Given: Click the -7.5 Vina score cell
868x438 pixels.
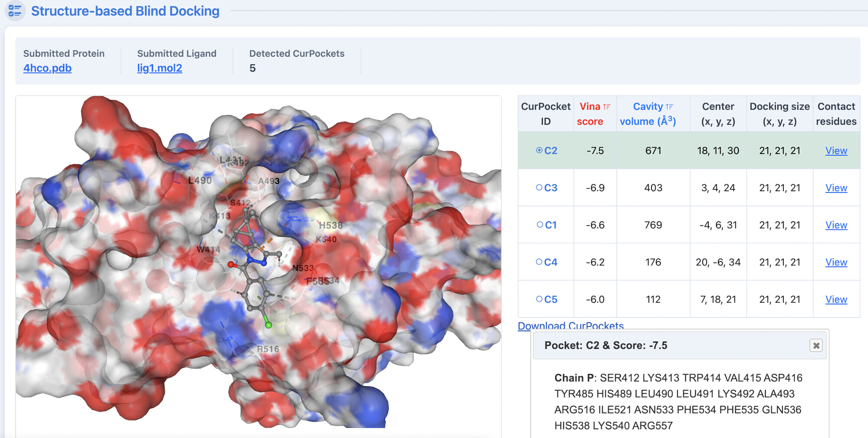Looking at the screenshot, I should click(x=595, y=150).
